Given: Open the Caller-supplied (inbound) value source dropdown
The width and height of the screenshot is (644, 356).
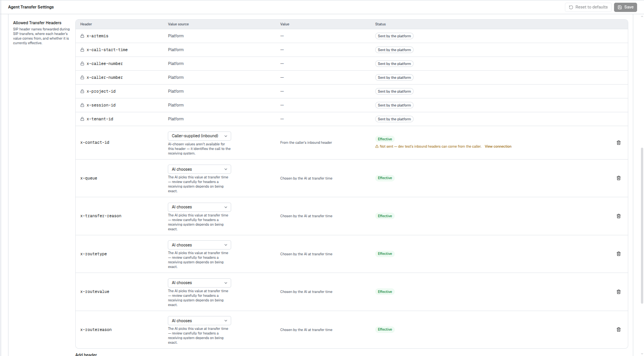Looking at the screenshot, I should tap(199, 136).
